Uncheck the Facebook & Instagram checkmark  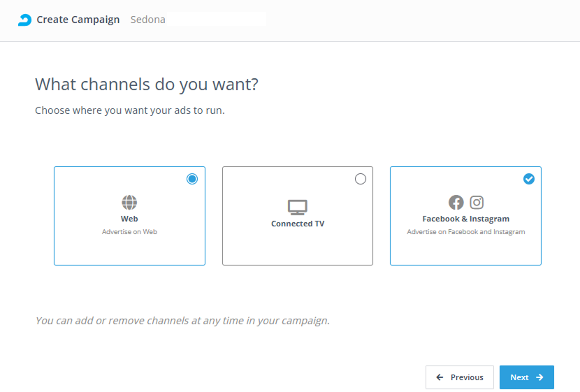(x=529, y=179)
